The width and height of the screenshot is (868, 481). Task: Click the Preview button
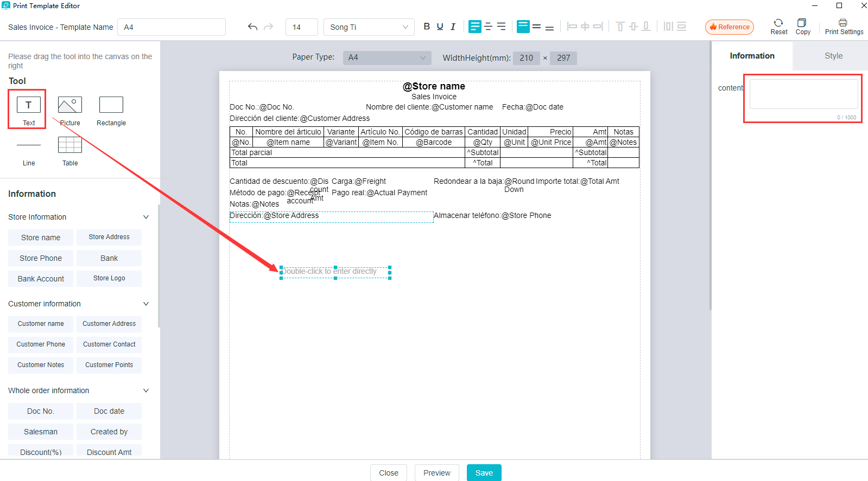[436, 473]
